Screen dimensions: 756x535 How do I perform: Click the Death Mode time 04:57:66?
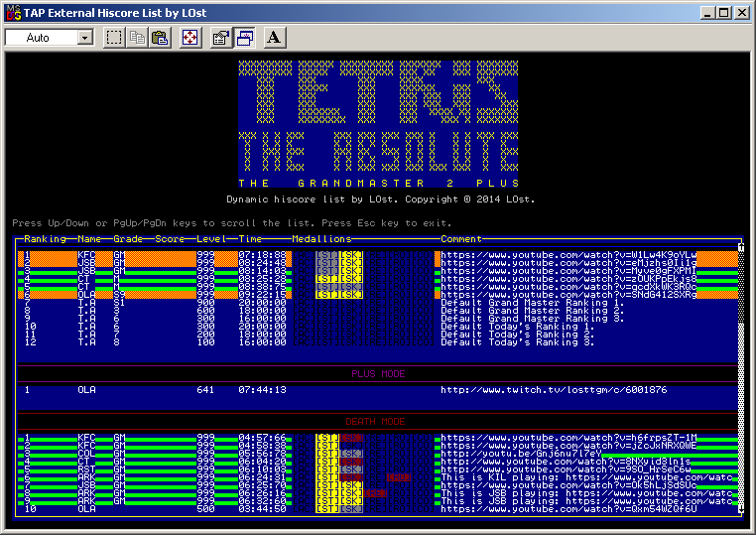262,438
